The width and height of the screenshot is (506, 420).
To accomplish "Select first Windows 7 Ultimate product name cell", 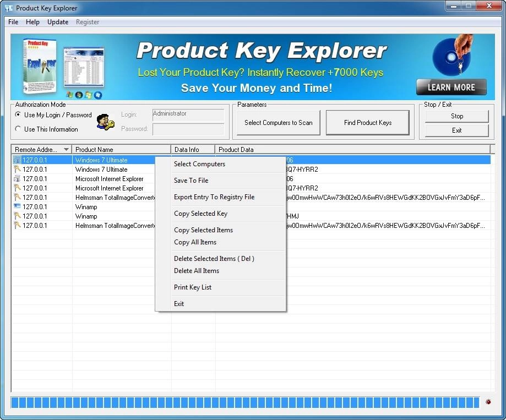I will pos(101,160).
